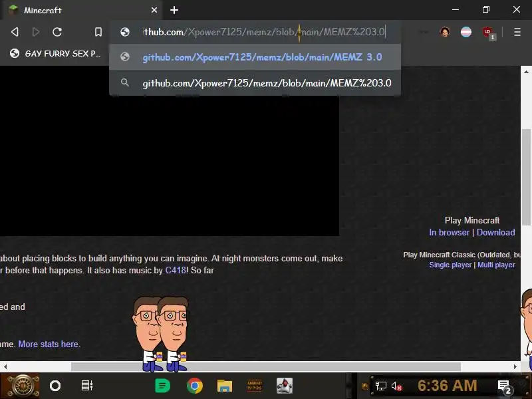Close the Minecraft tab
This screenshot has height=399, width=532.
coord(154,10)
